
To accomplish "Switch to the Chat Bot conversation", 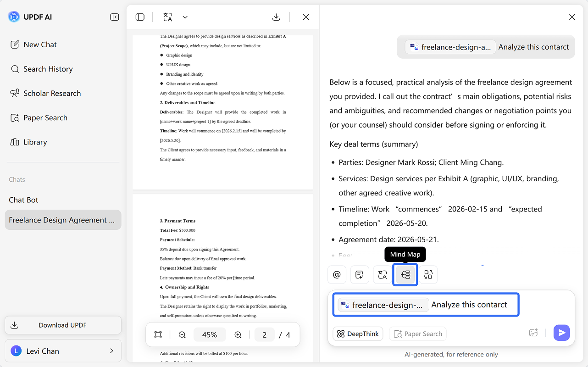I will click(x=23, y=200).
